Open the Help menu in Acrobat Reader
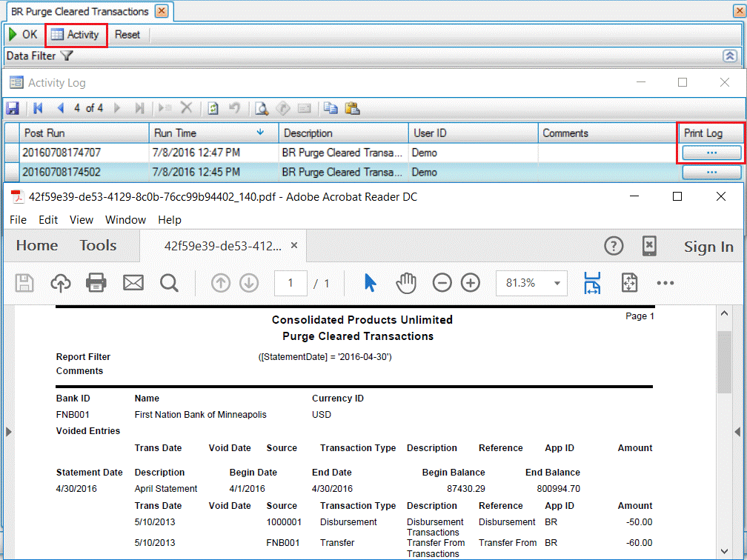 pyautogui.click(x=170, y=220)
